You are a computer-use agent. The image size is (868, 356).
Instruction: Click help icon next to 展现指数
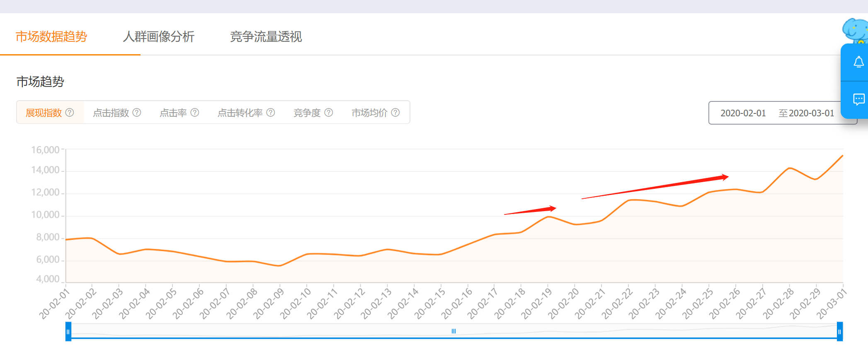point(70,113)
